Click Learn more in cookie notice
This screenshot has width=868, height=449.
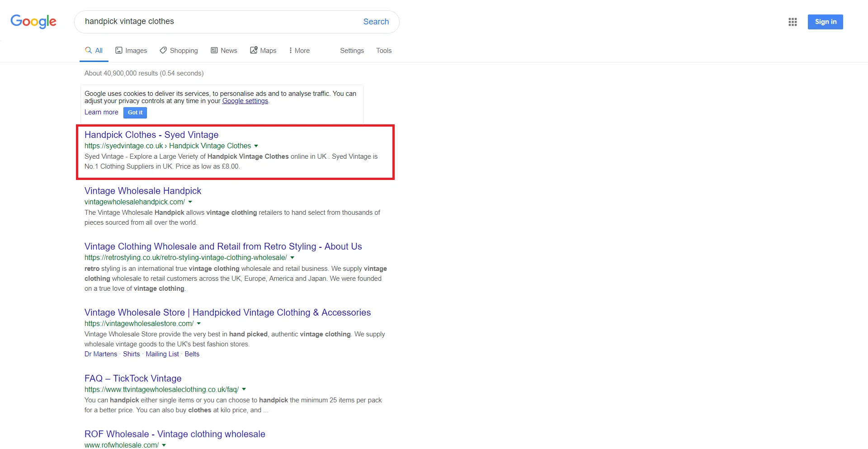[x=101, y=112]
